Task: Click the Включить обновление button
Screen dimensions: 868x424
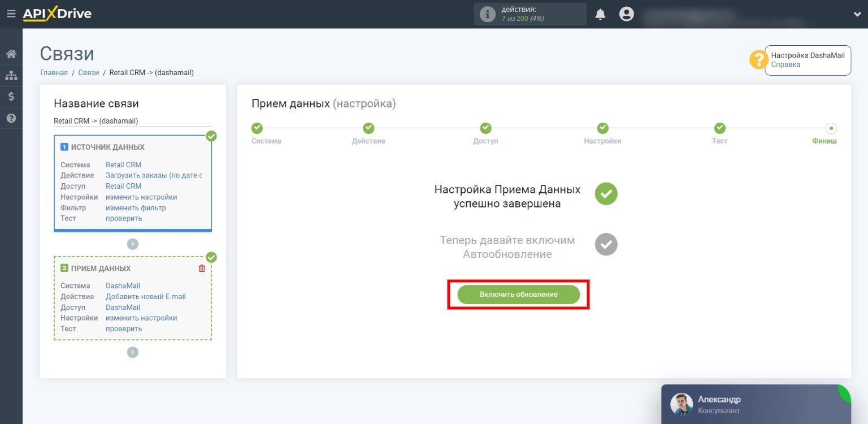Action: [x=518, y=295]
